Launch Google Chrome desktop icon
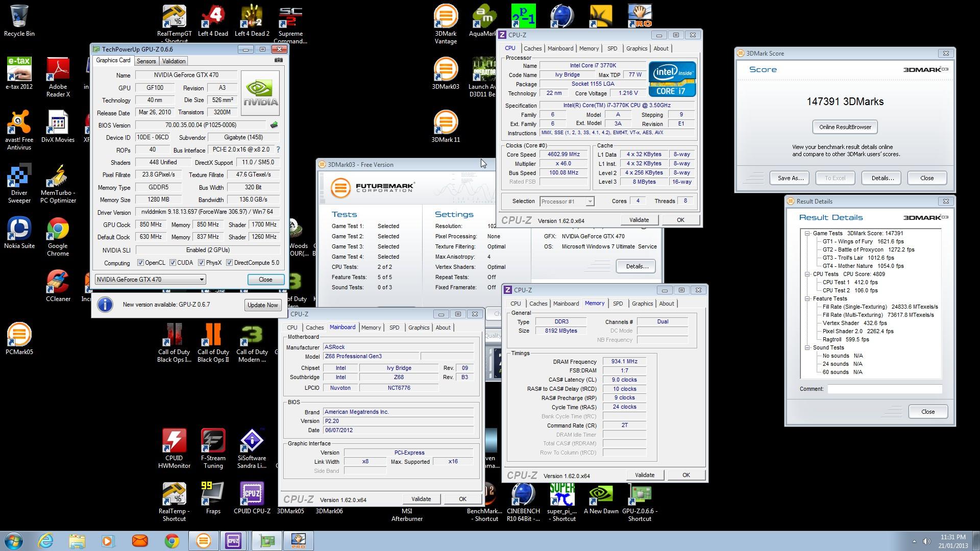 coord(58,236)
